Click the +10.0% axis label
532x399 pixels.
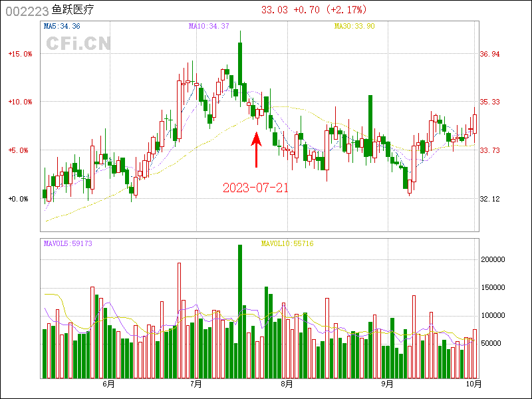point(21,102)
